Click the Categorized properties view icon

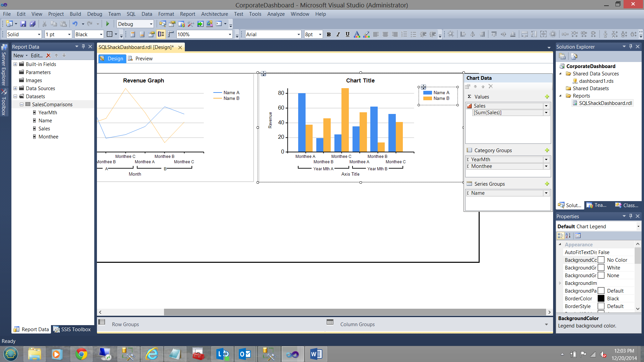click(x=561, y=236)
